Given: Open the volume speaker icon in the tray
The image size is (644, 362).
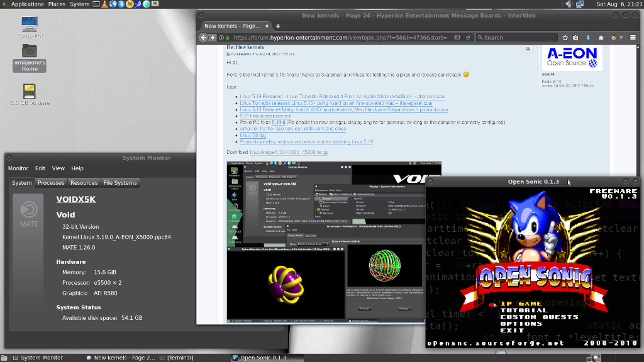Looking at the screenshot, I should 569,4.
